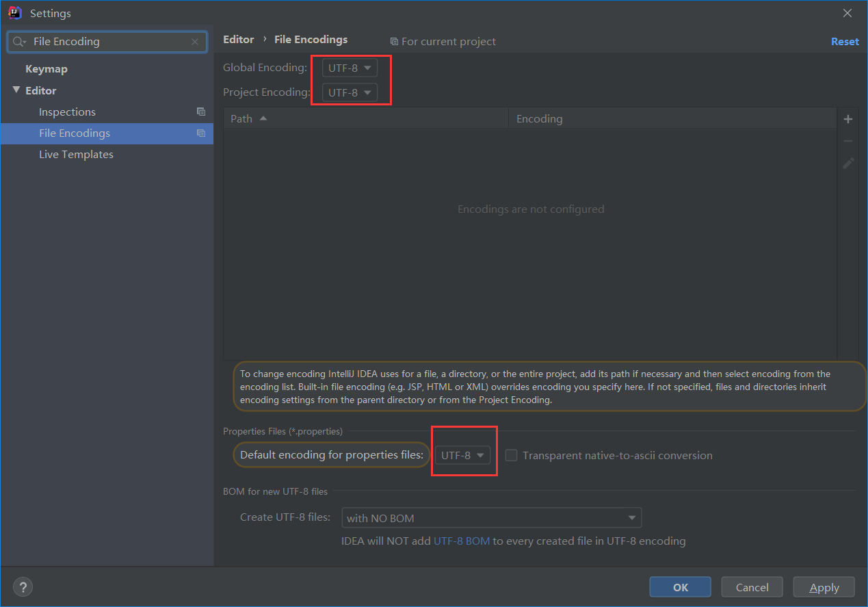Viewport: 868px width, 607px height.
Task: Confirm settings with the OK button
Action: [x=680, y=586]
